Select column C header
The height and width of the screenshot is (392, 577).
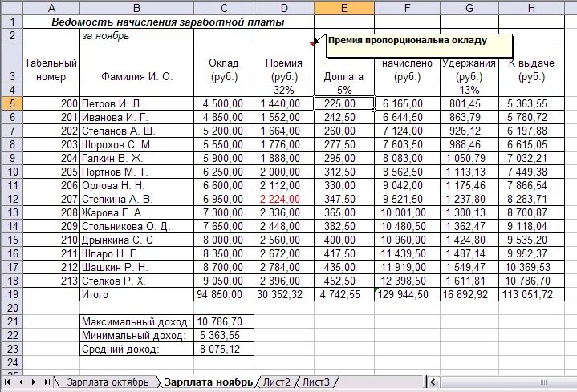tap(224, 8)
